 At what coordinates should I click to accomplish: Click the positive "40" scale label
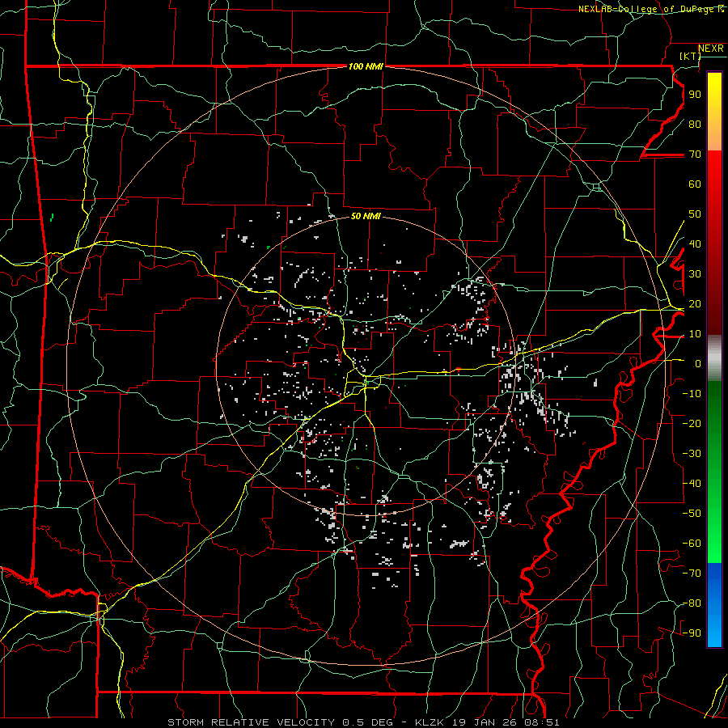tap(695, 243)
